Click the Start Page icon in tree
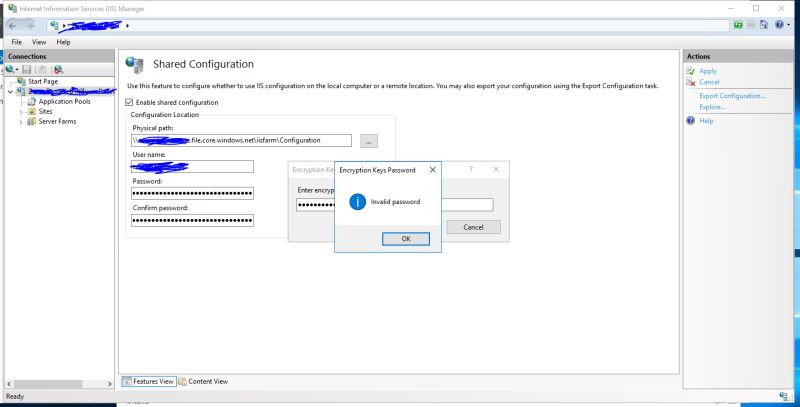Screen dimensions: 800x407 point(21,81)
